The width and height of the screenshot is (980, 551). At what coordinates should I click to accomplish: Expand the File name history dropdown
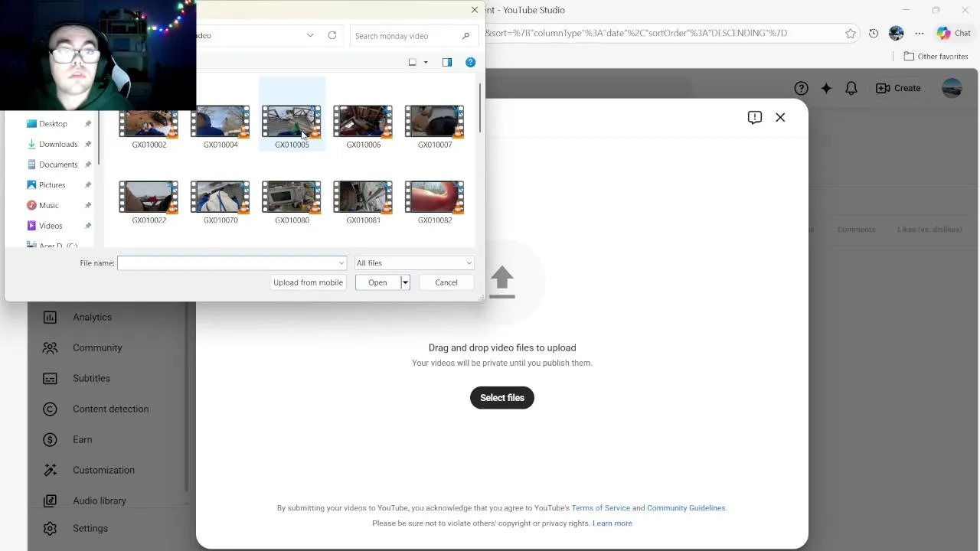(x=341, y=263)
